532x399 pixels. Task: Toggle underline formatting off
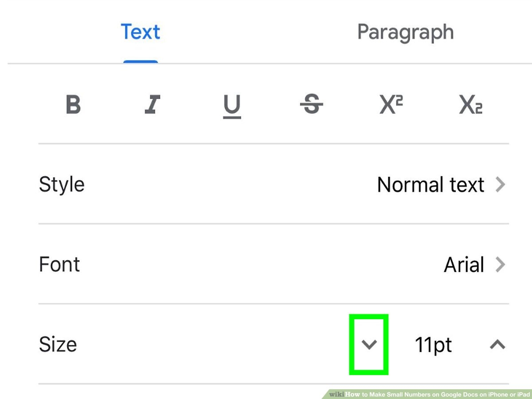[x=232, y=105]
